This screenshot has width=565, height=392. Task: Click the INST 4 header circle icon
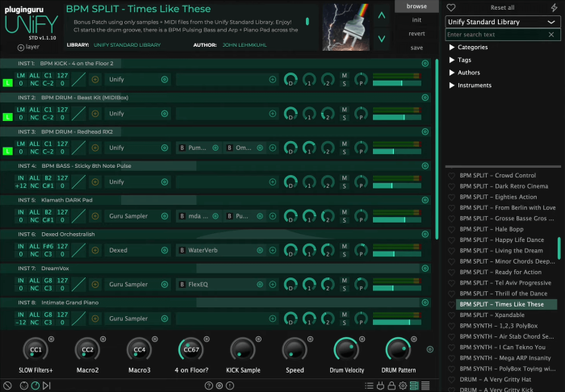tap(425, 166)
